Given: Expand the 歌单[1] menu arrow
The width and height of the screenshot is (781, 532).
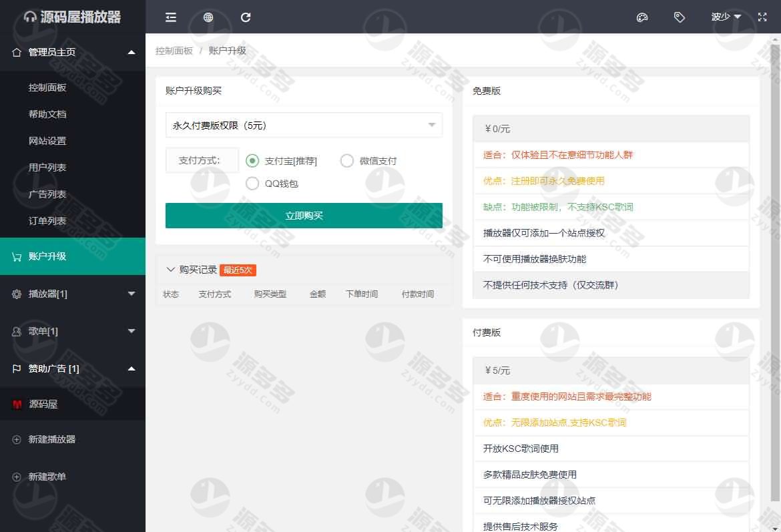Looking at the screenshot, I should 132,331.
